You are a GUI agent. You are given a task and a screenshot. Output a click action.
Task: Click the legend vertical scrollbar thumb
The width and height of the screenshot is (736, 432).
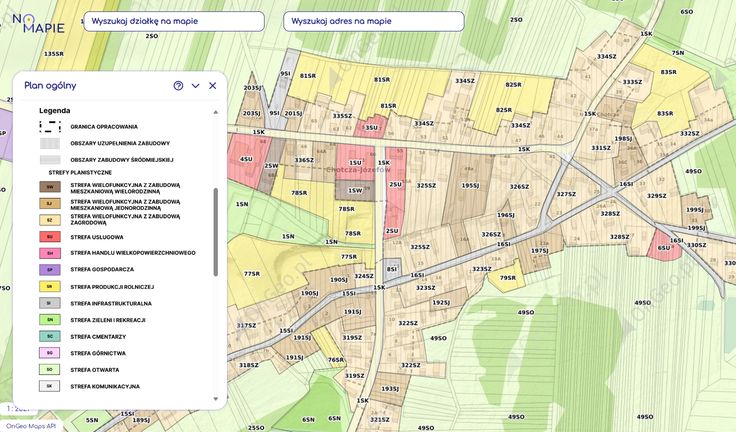coord(215,230)
